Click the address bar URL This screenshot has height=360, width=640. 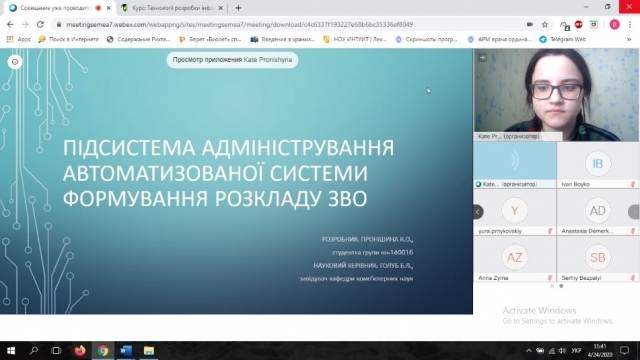240,24
